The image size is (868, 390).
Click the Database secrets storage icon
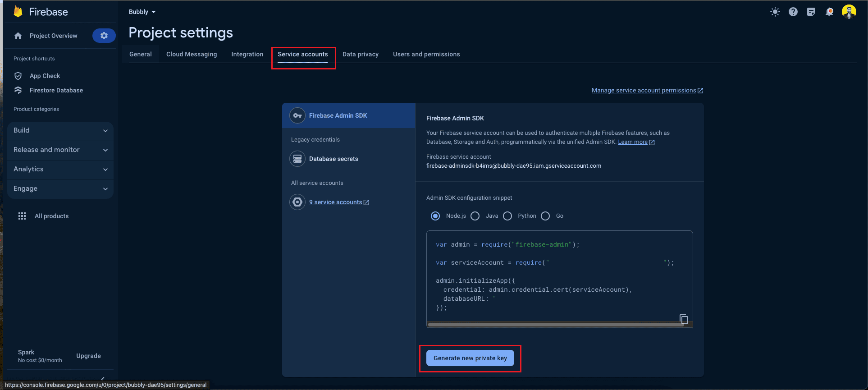[297, 159]
